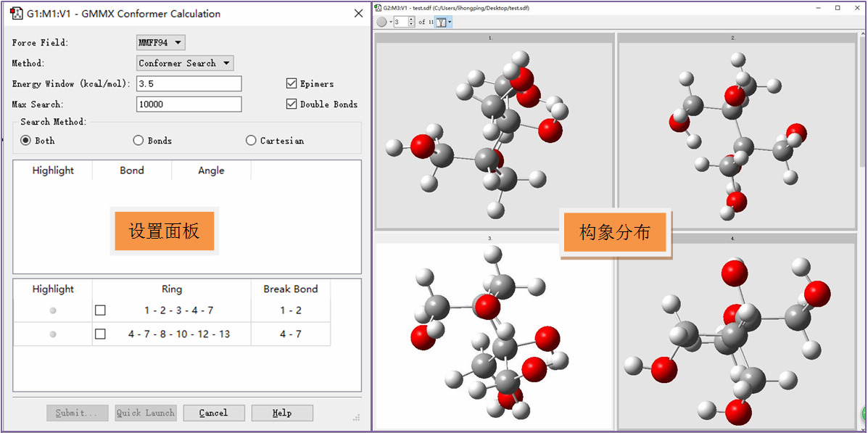This screenshot has height=433, width=868.
Task: Click highlight dot for ring 4-7-8-10-12-13
Action: tap(53, 334)
